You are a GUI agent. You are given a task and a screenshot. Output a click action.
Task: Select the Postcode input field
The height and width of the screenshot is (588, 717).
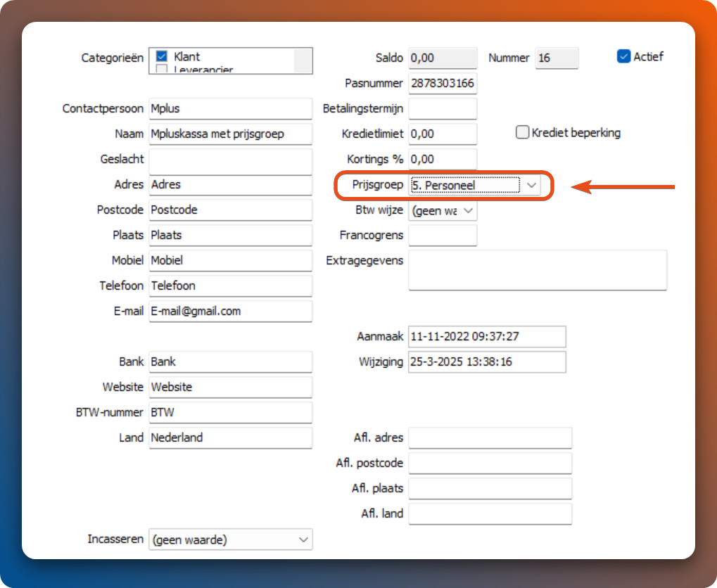[230, 210]
